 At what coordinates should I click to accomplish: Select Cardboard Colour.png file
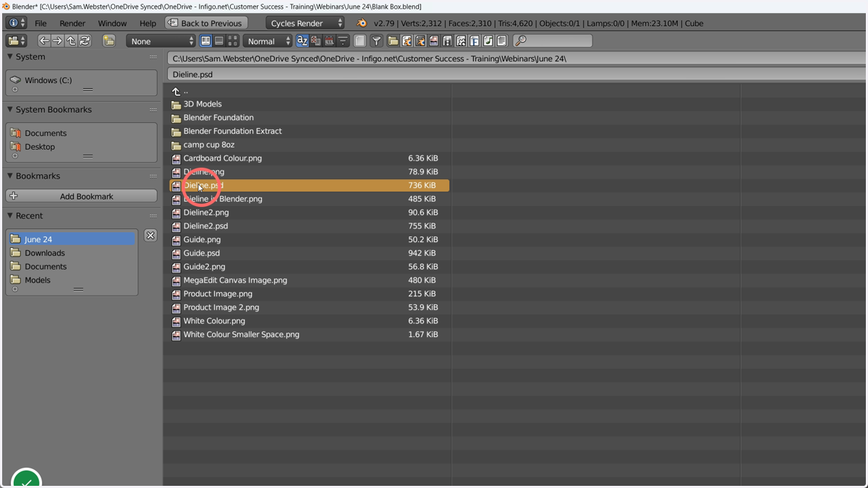310,158
